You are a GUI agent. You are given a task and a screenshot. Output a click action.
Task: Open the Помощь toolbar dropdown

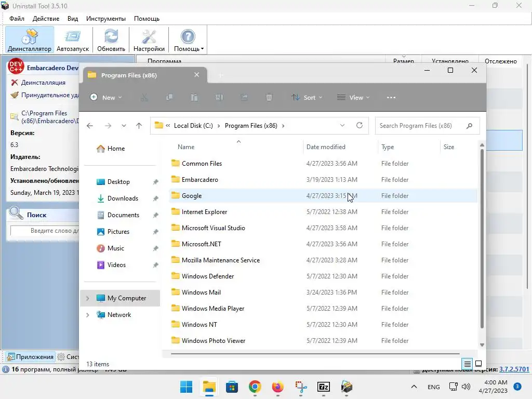188,40
